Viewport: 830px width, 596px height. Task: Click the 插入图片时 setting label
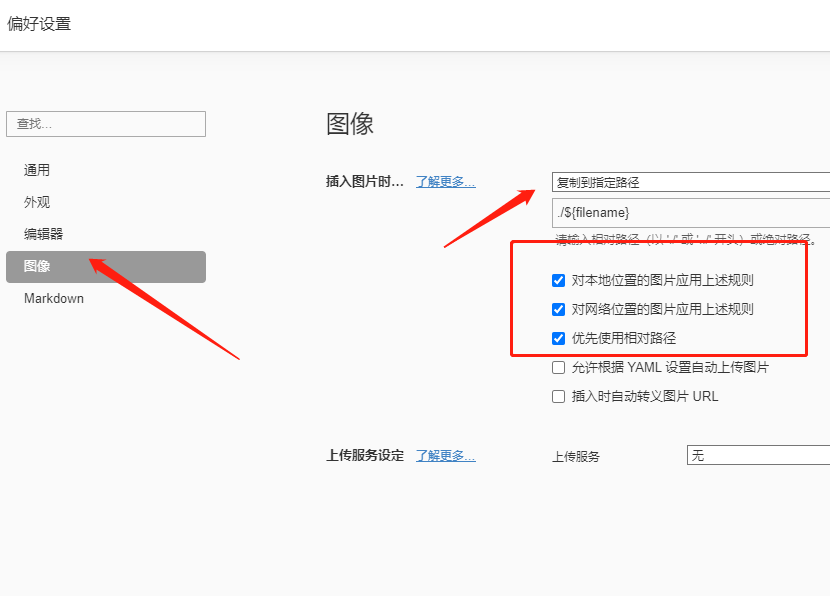365,182
